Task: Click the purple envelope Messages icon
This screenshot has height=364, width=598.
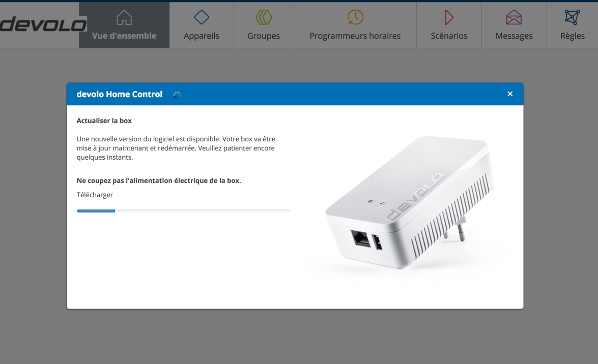Action: [514, 17]
